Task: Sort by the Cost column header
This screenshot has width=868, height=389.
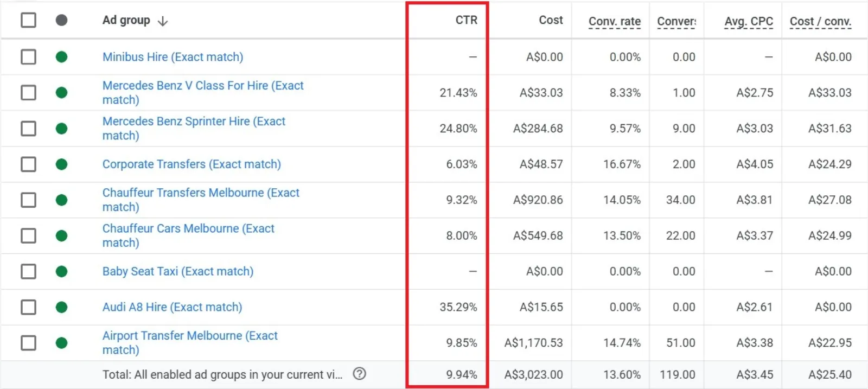Action: 551,20
